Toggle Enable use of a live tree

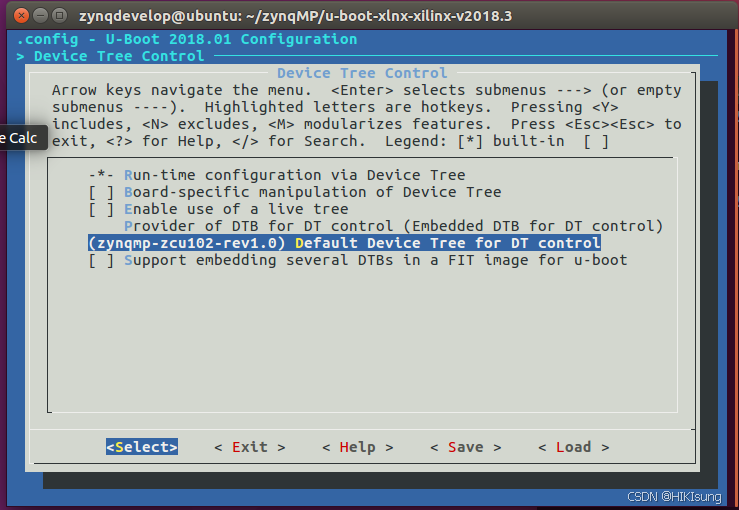point(219,209)
